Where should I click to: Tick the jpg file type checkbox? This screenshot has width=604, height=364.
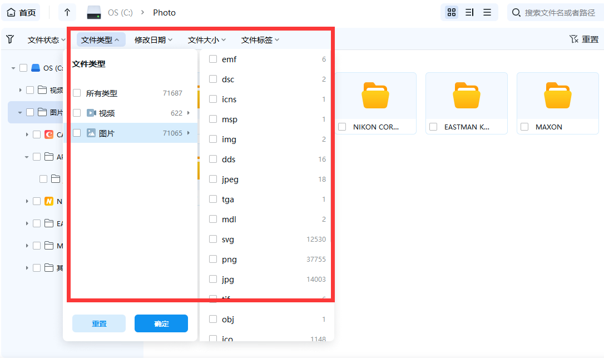(213, 280)
